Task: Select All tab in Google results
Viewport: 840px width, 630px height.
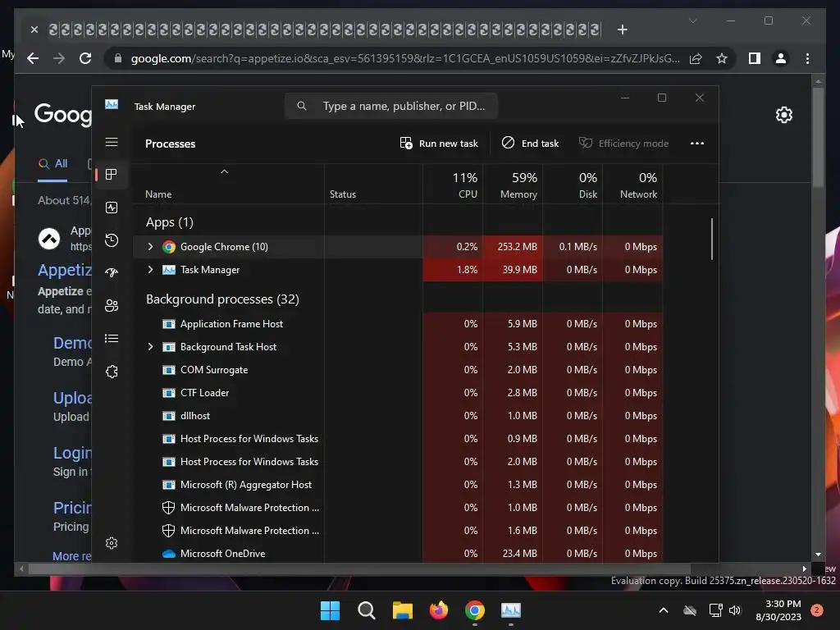Action: pyautogui.click(x=52, y=164)
